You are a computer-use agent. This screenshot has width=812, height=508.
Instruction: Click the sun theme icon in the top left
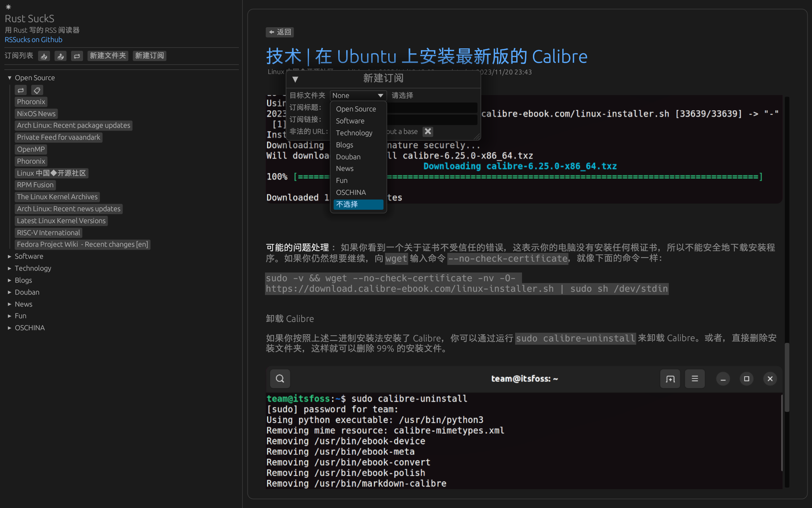pyautogui.click(x=8, y=7)
